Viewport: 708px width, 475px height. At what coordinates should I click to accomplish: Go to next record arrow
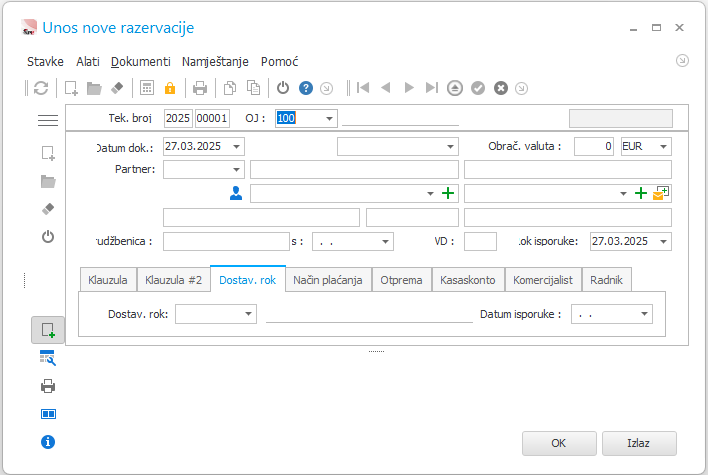pyautogui.click(x=409, y=88)
